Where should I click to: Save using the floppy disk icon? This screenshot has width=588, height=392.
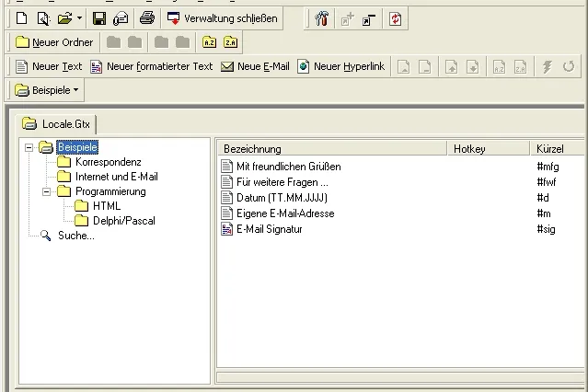click(x=99, y=18)
